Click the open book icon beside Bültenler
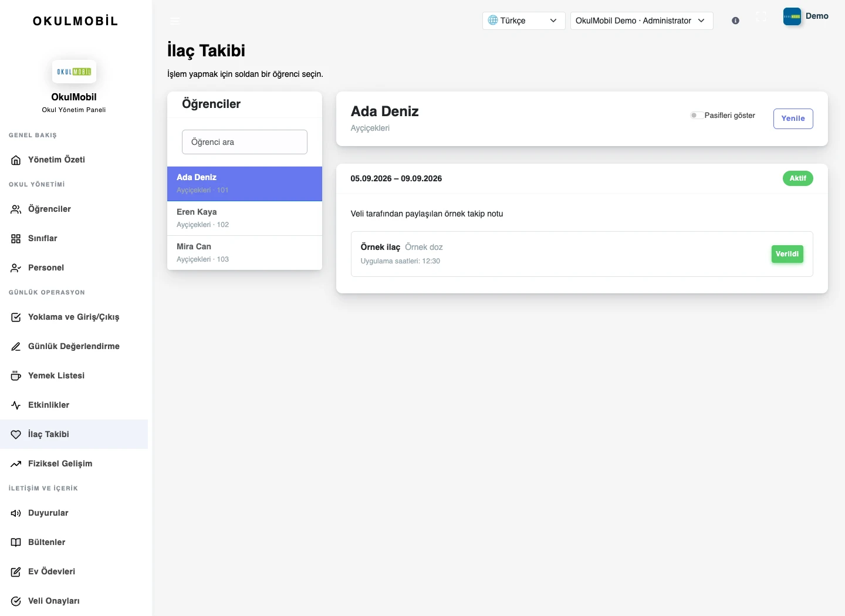The width and height of the screenshot is (845, 616). click(16, 542)
